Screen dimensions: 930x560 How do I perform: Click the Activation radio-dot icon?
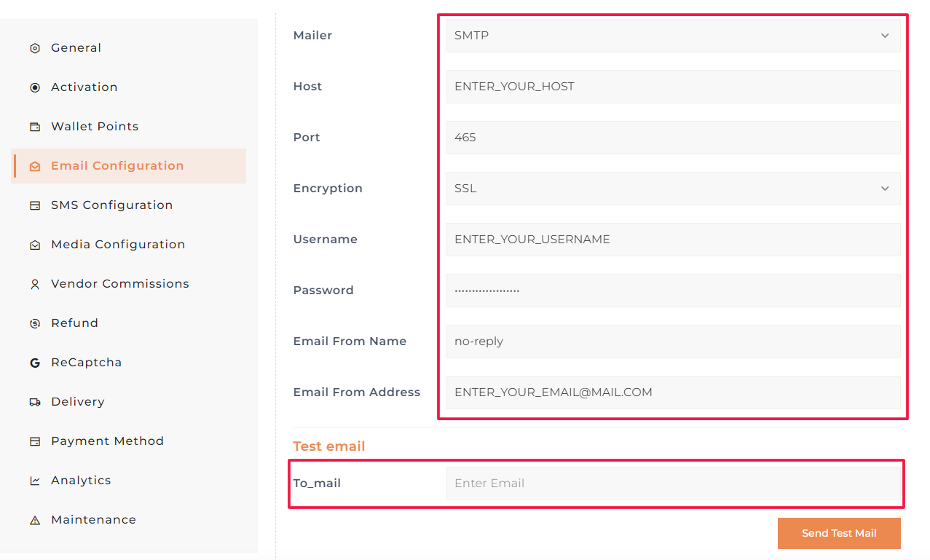point(35,88)
